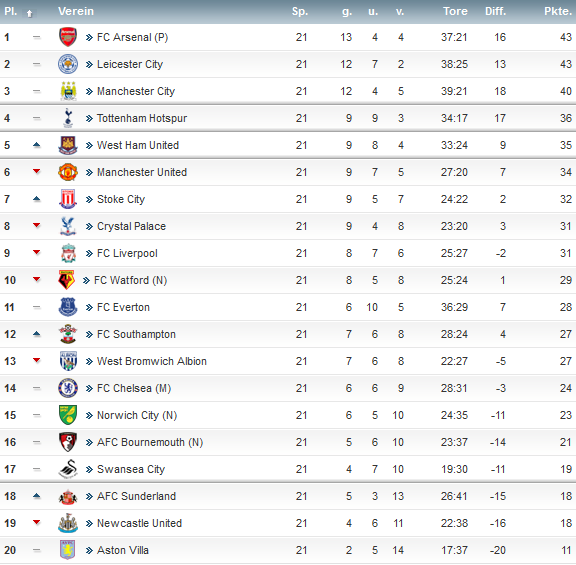Sort table by the Pl. arrow icon

click(29, 14)
